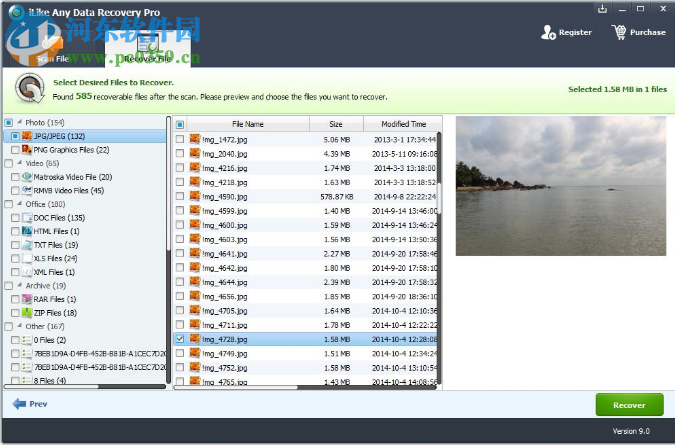This screenshot has width=675, height=445.
Task: Click the Purchase label
Action: pos(647,32)
